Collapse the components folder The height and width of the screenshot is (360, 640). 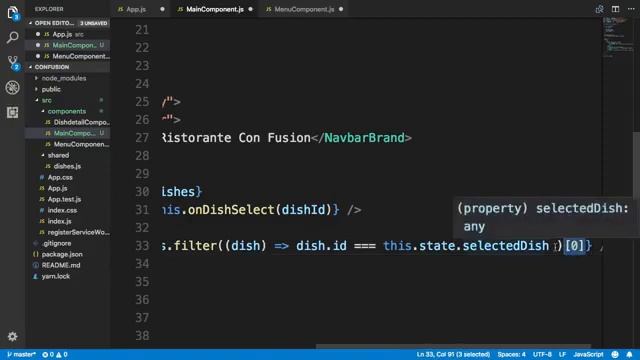point(67,111)
